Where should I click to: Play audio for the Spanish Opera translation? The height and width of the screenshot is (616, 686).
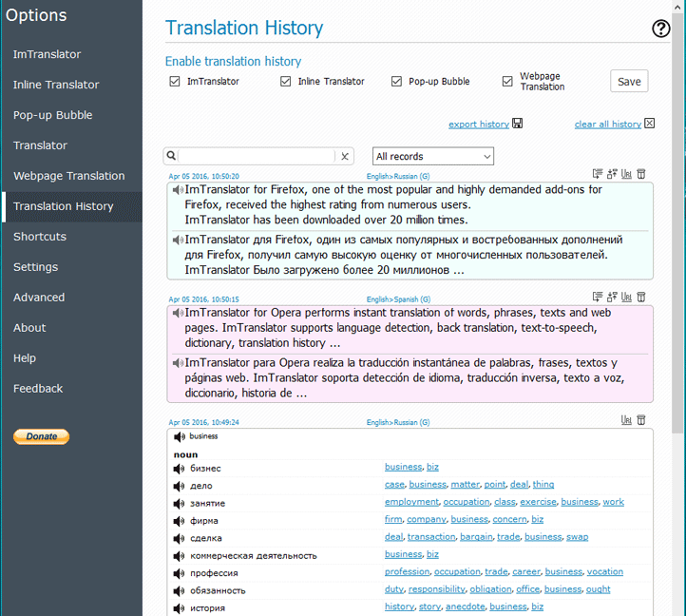coord(178,363)
